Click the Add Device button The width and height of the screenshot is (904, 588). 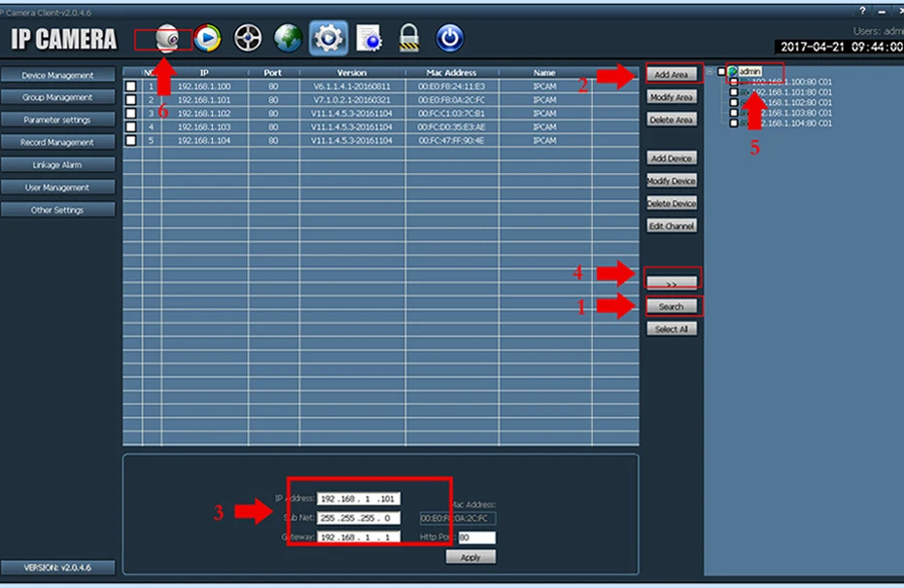[x=672, y=158]
